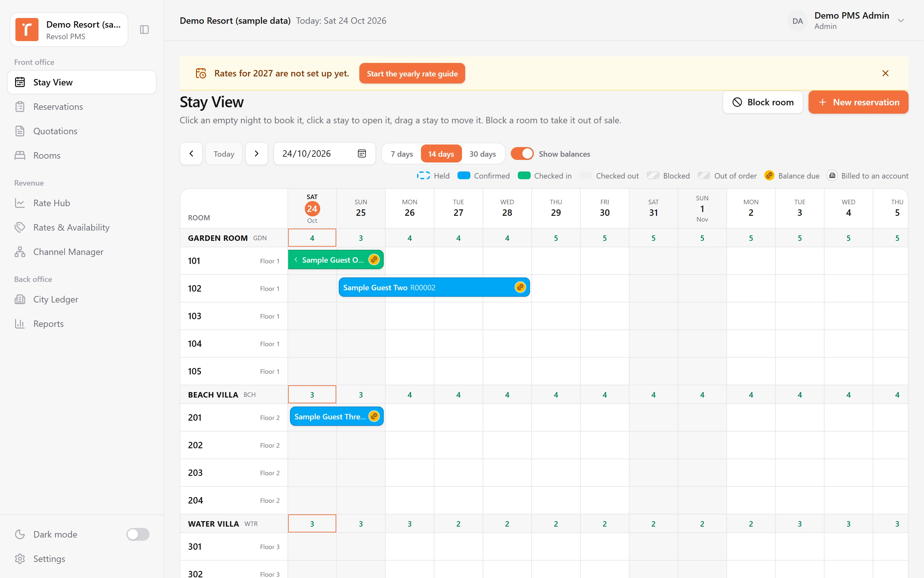This screenshot has height=578, width=924.
Task: Open Rates & Availability in sidebar
Action: click(82, 227)
